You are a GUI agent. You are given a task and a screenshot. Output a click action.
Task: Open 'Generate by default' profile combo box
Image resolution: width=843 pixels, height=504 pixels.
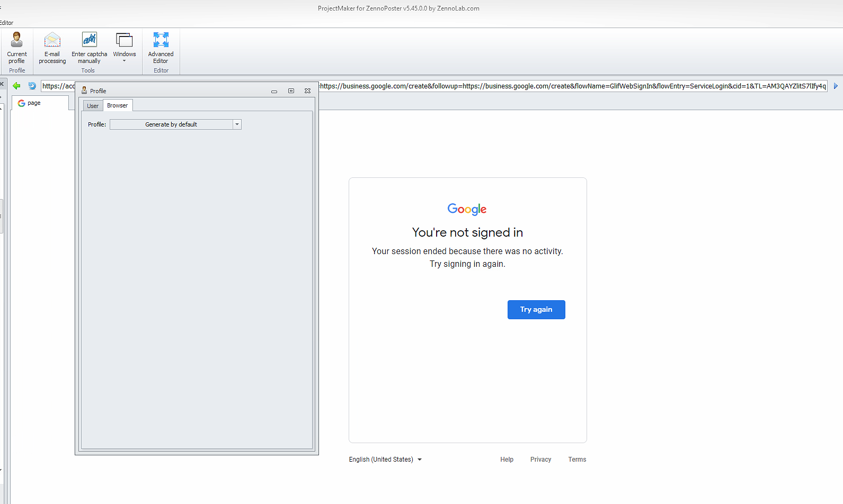(175, 124)
